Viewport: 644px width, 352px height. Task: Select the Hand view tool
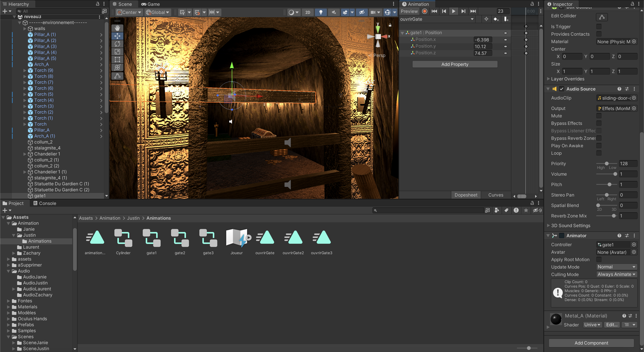tap(117, 28)
